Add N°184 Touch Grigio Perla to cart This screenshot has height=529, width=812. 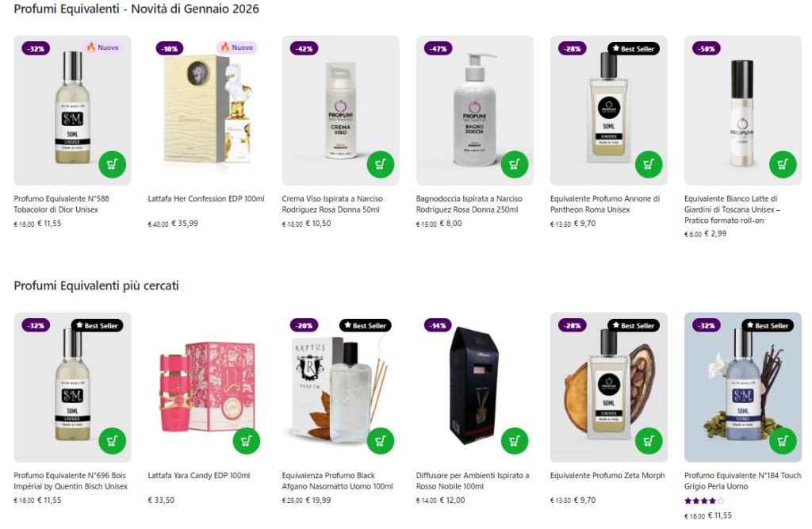783,442
